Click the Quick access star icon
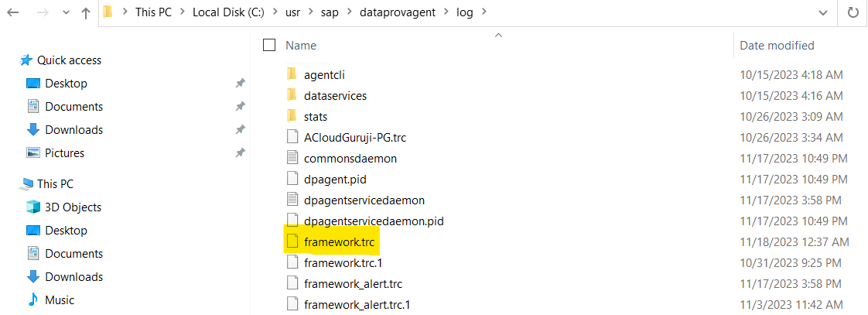The image size is (868, 315). [x=26, y=60]
